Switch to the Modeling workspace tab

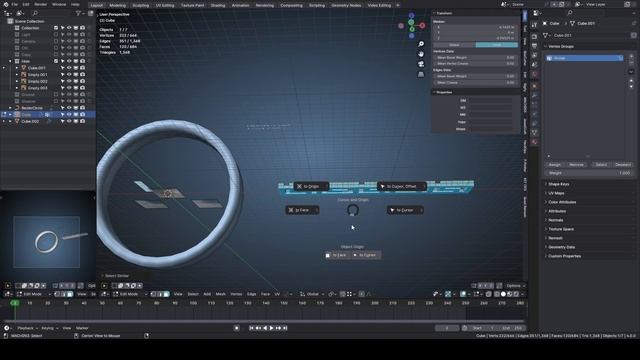pos(118,5)
